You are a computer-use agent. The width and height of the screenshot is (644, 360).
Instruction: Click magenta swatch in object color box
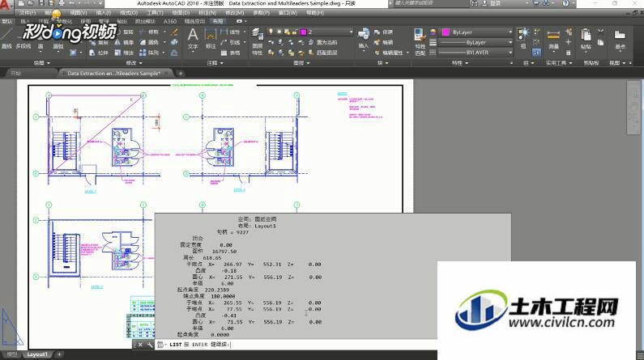[446, 32]
